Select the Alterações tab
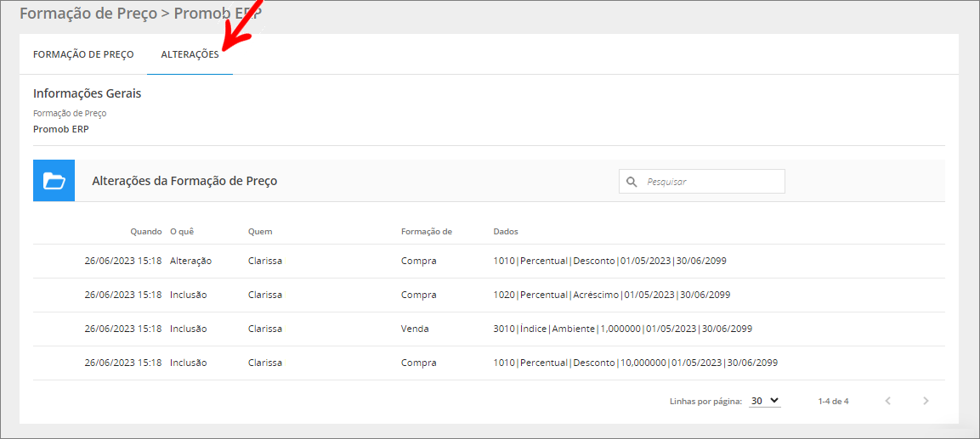This screenshot has height=439, width=980. tap(190, 54)
